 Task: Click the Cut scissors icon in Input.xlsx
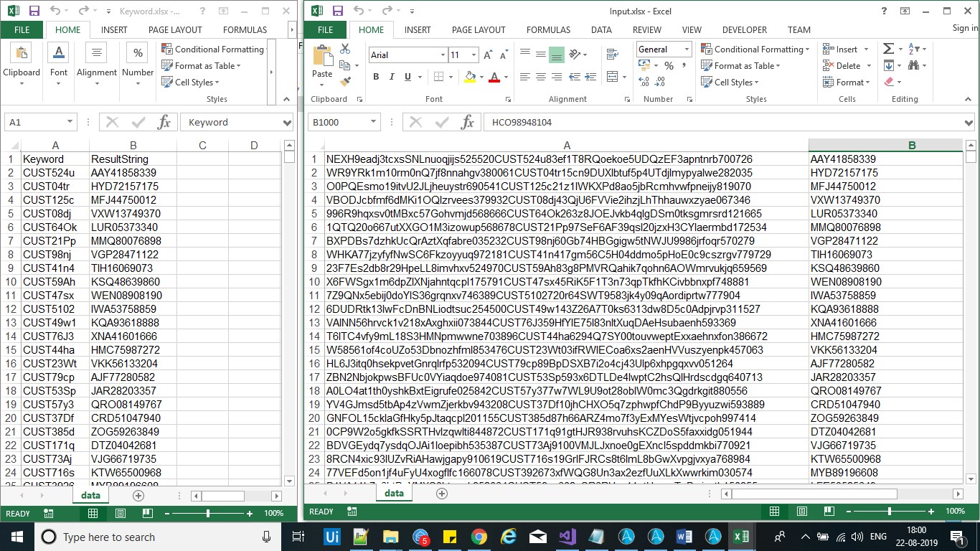(345, 49)
